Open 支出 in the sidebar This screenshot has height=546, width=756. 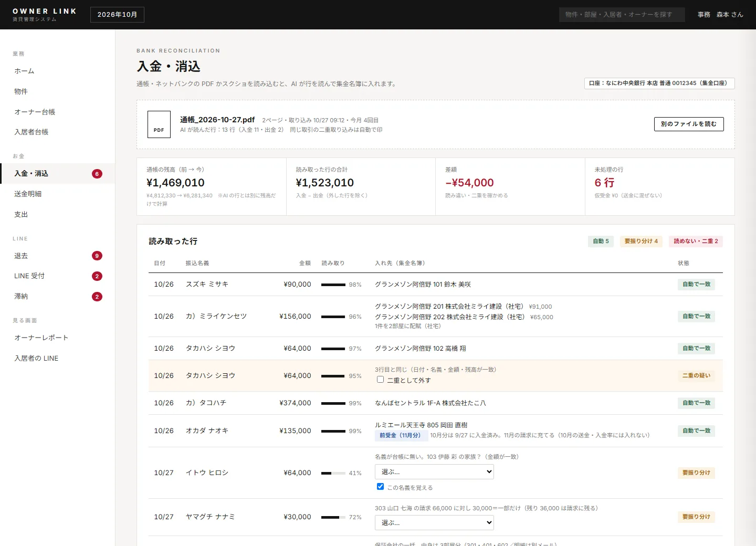click(x=57, y=214)
